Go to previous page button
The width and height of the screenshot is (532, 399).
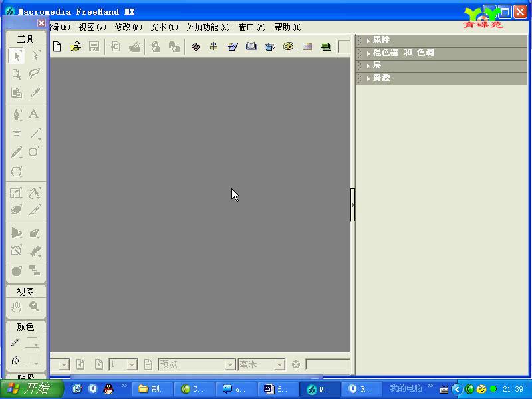(x=80, y=364)
